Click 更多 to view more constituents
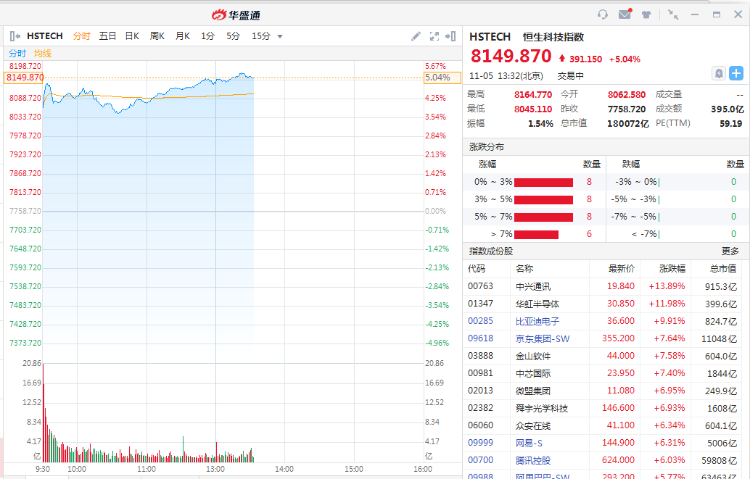The height and width of the screenshot is (479, 750). [730, 251]
